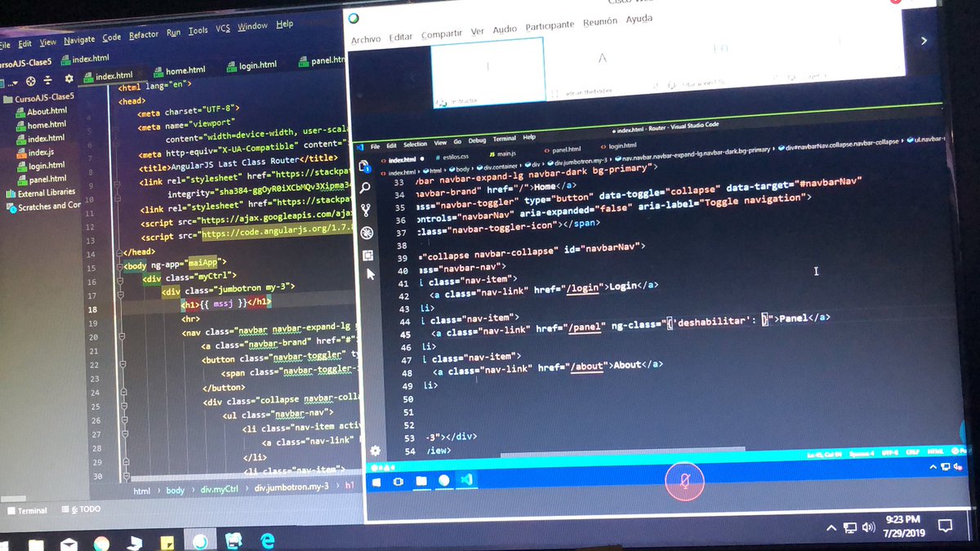Click shared screen's Windows Start button
This screenshot has width=980, height=551.
(x=377, y=482)
